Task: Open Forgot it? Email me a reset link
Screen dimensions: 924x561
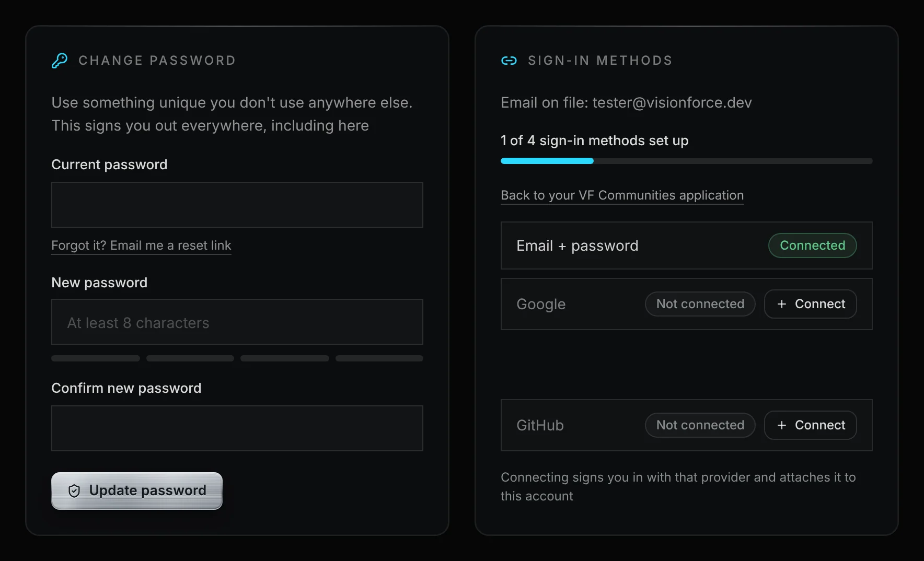Action: [x=141, y=246]
